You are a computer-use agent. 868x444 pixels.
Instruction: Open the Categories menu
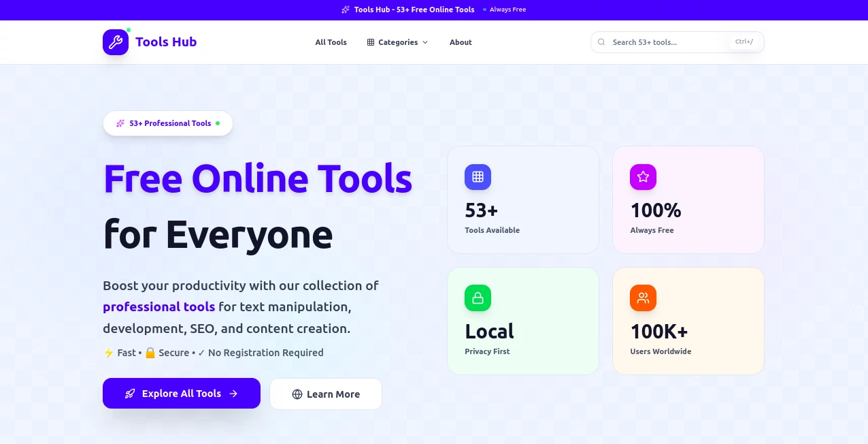398,42
